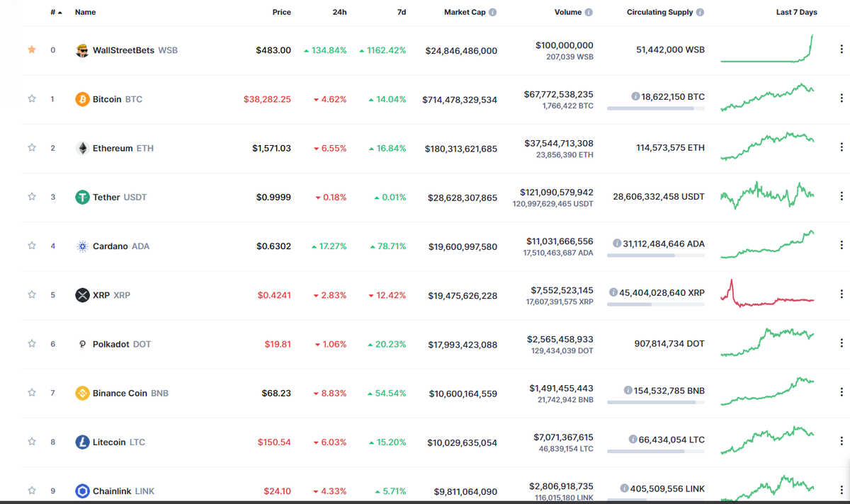Click info icon beside Litecoin circulating supply
Viewport: 850px width, 504px height.
pos(633,439)
